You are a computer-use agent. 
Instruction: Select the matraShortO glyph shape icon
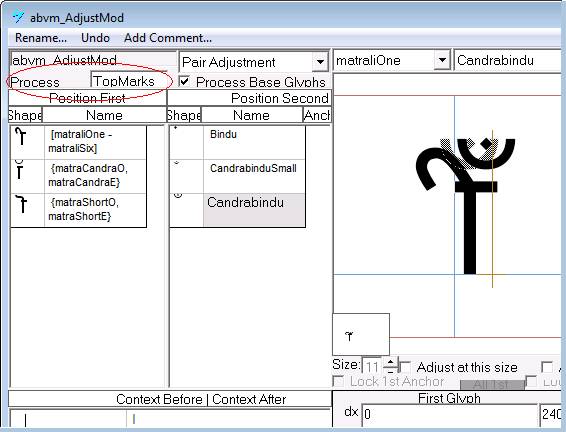point(22,203)
